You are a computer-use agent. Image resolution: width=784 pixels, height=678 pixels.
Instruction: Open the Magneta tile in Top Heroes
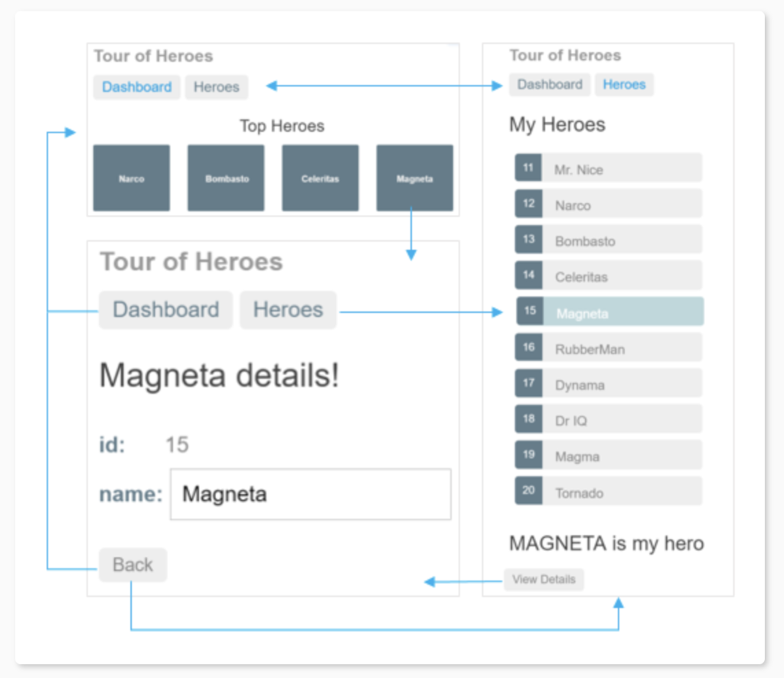(414, 178)
